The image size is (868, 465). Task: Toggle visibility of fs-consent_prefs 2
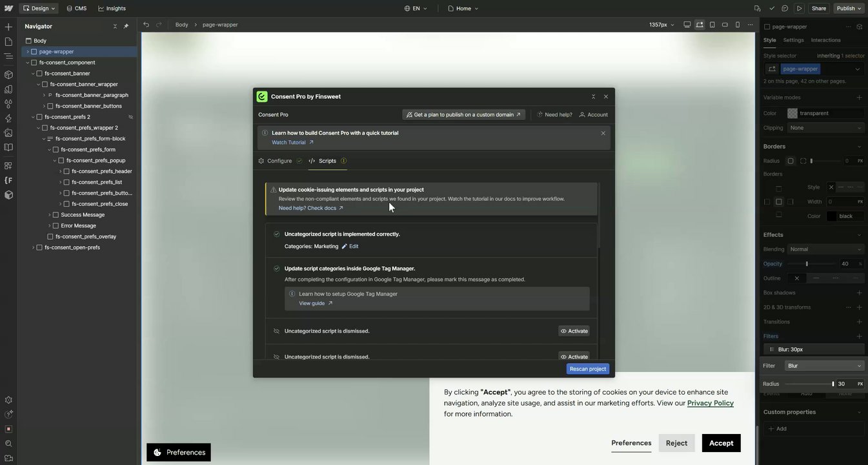130,117
